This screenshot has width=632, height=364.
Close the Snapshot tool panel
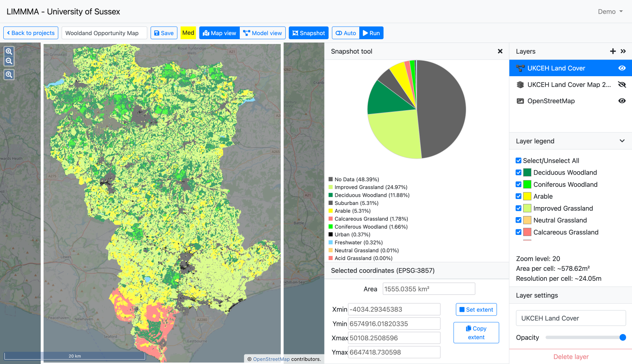click(x=500, y=51)
